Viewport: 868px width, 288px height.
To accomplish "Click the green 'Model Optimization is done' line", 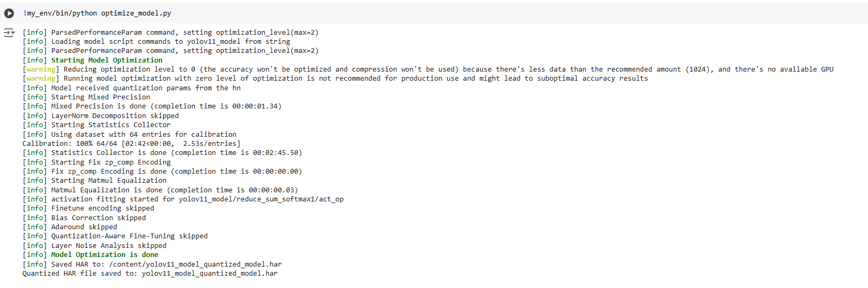I will tap(104, 255).
